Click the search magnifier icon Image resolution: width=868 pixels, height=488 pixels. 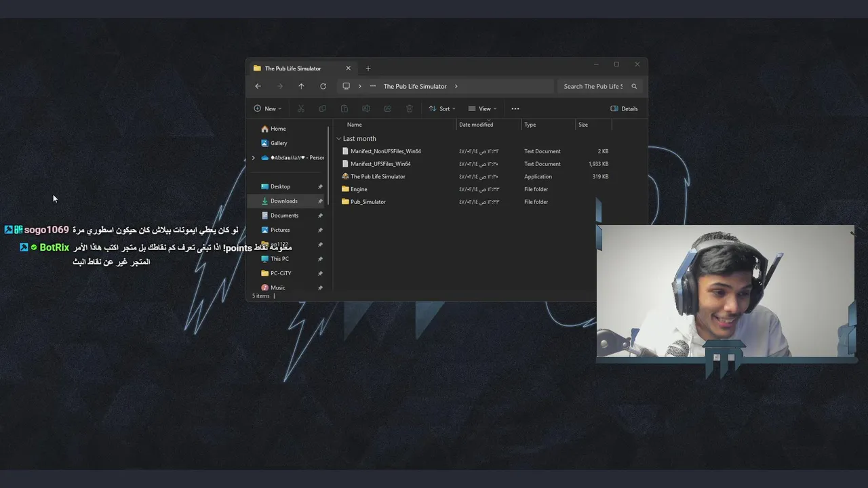pyautogui.click(x=634, y=86)
